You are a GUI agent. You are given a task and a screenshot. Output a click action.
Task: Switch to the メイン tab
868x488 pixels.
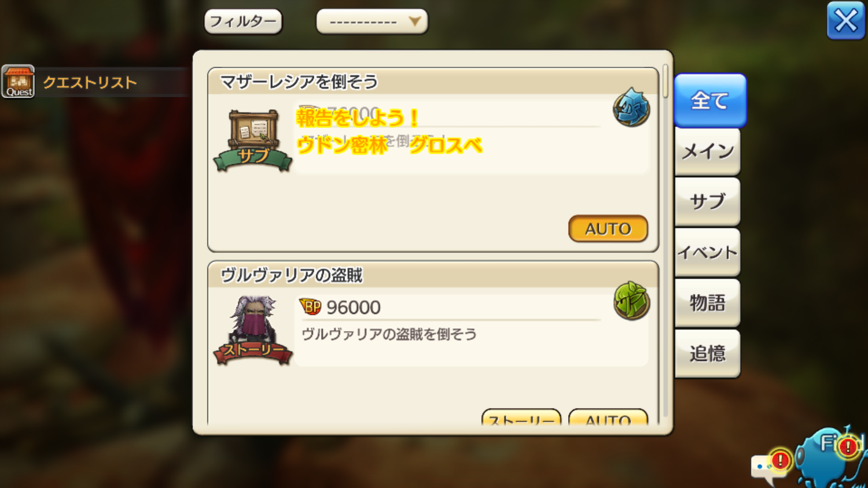707,151
